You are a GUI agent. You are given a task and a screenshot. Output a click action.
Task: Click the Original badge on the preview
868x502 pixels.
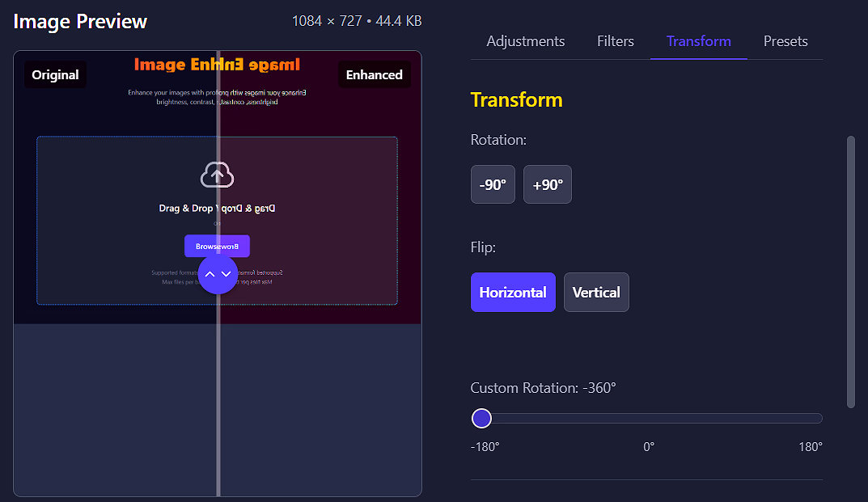tap(54, 74)
